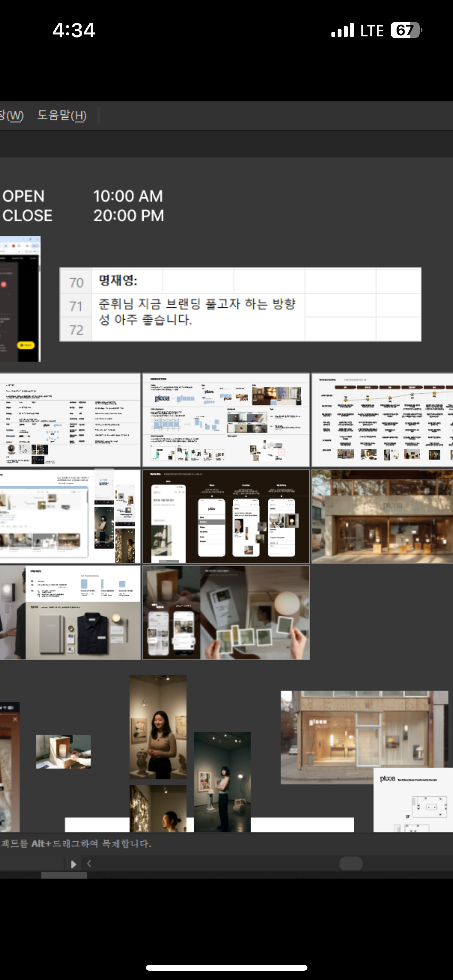Select the picoa storefront evening render artboard

pyautogui.click(x=383, y=517)
